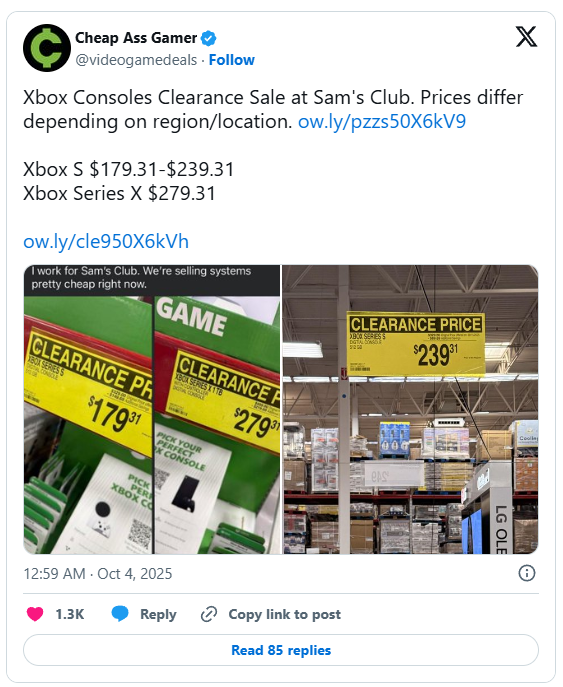The height and width of the screenshot is (687, 563).
Task: Open the 12:59 AM Oct 4 timestamp
Action: pos(98,574)
